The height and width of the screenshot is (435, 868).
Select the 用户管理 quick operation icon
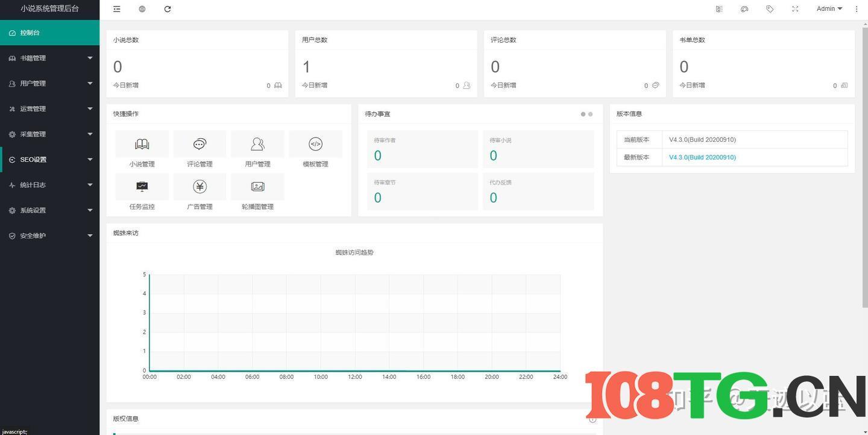257,150
